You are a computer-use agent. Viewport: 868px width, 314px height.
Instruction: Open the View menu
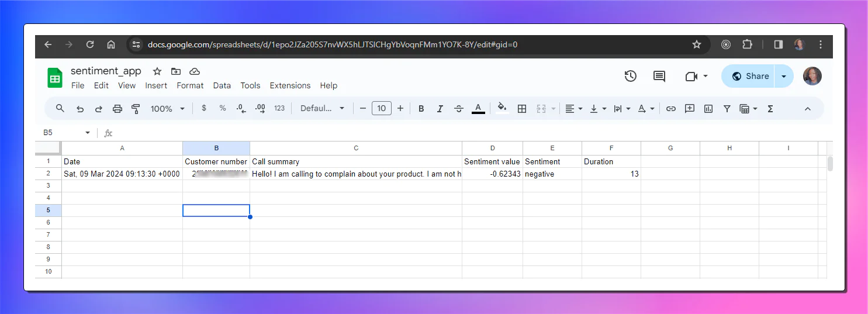coord(127,85)
